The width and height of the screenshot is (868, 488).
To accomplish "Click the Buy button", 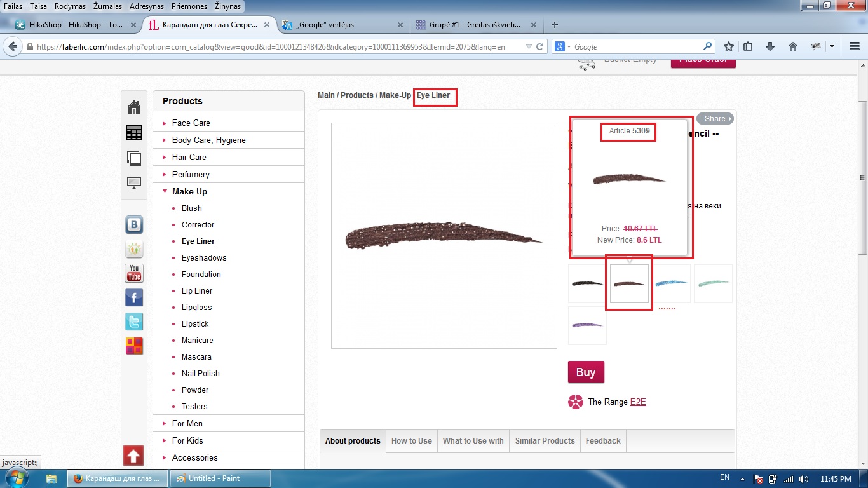I will tap(586, 372).
